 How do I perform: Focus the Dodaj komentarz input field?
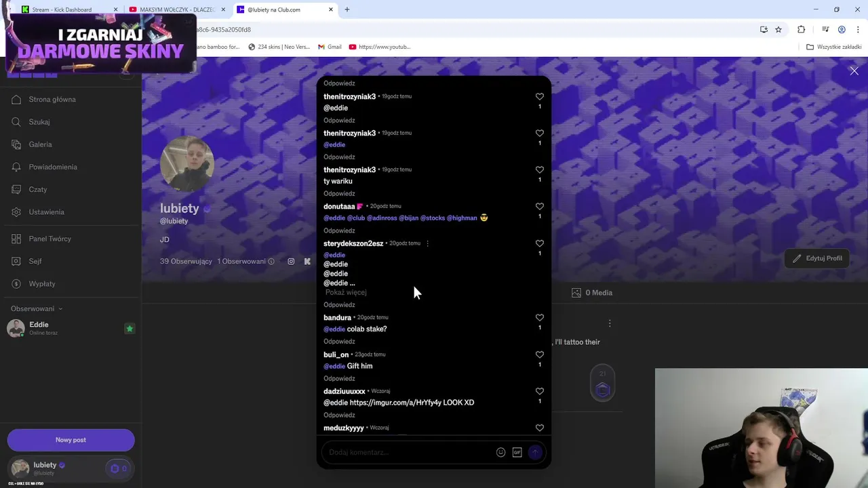410,452
